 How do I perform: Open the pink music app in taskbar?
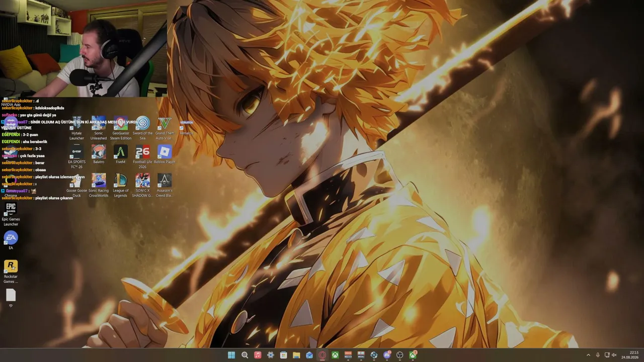pyautogui.click(x=258, y=355)
